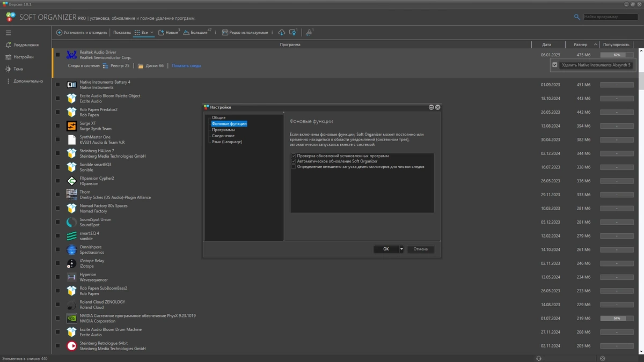This screenshot has width=644, height=362.
Task: Click the 'Найти программу' search field
Action: point(611,17)
